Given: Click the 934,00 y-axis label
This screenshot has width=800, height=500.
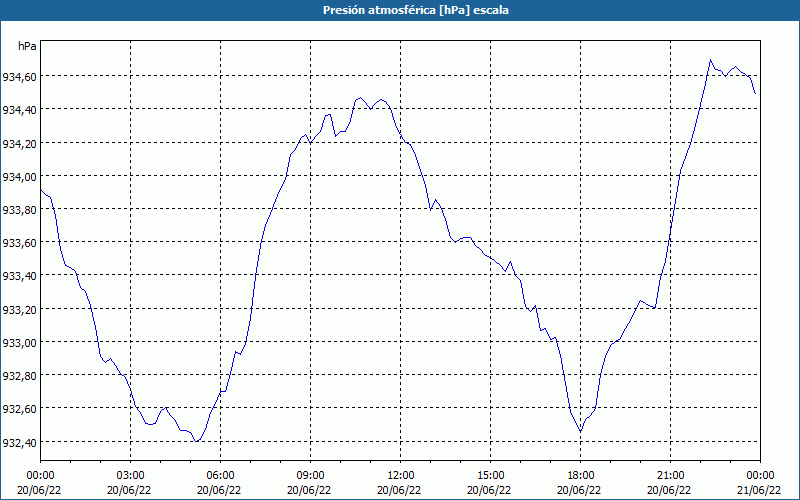Looking at the screenshot, I should click(19, 177).
